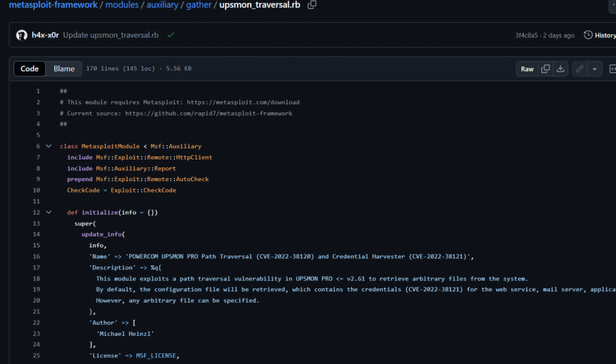Click 'Michael Heinzl' author string
The image size is (616, 364).
(x=125, y=333)
